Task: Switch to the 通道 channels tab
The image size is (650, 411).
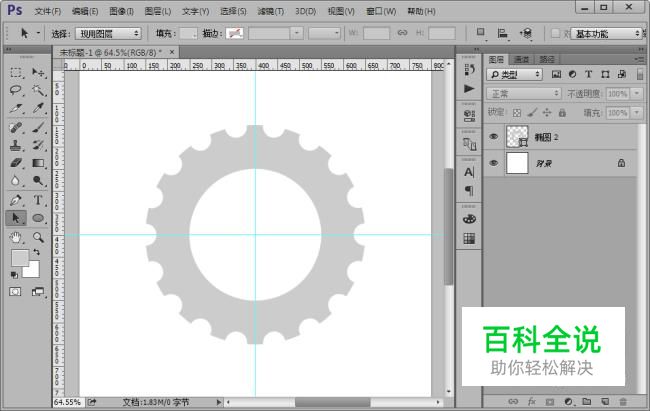Action: point(521,60)
